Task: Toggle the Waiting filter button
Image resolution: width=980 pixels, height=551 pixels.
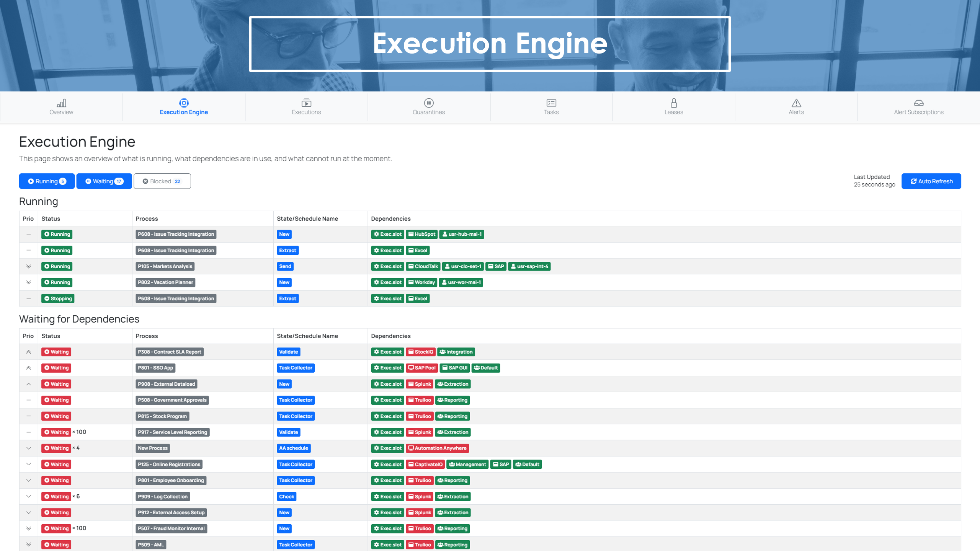Action: [x=104, y=181]
